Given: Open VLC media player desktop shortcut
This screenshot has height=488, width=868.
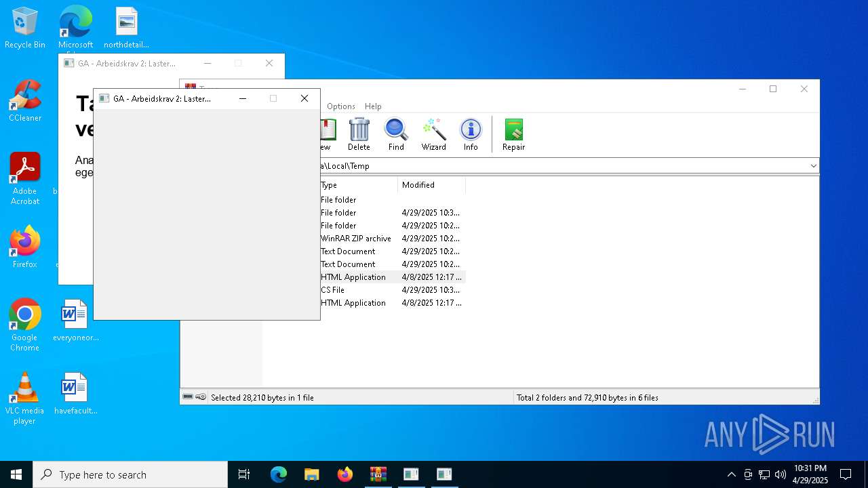Looking at the screenshot, I should (x=25, y=399).
